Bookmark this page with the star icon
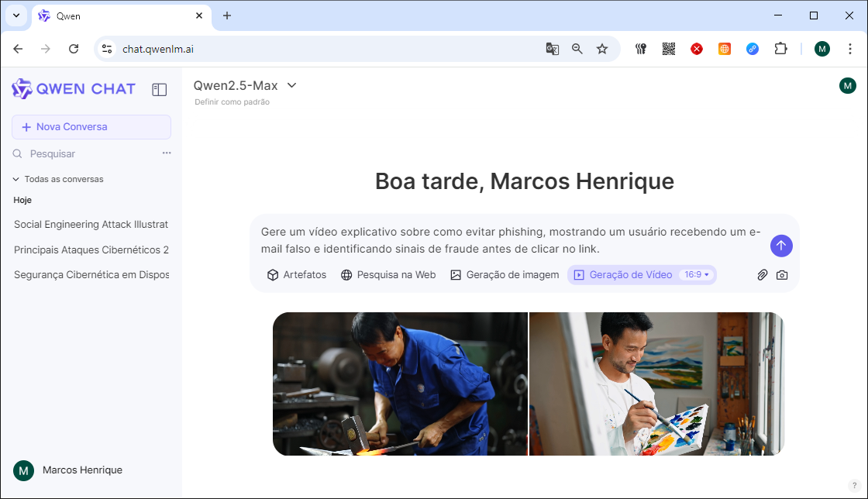This screenshot has width=868, height=499. (601, 49)
